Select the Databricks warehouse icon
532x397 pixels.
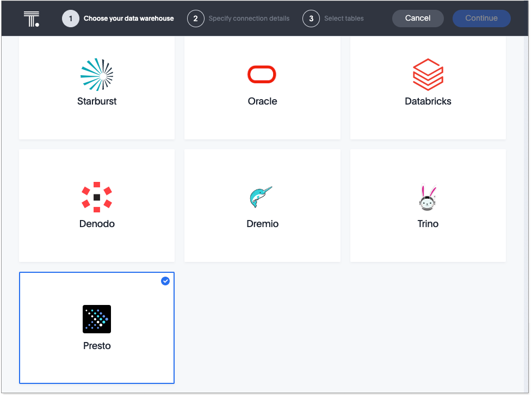pos(428,75)
